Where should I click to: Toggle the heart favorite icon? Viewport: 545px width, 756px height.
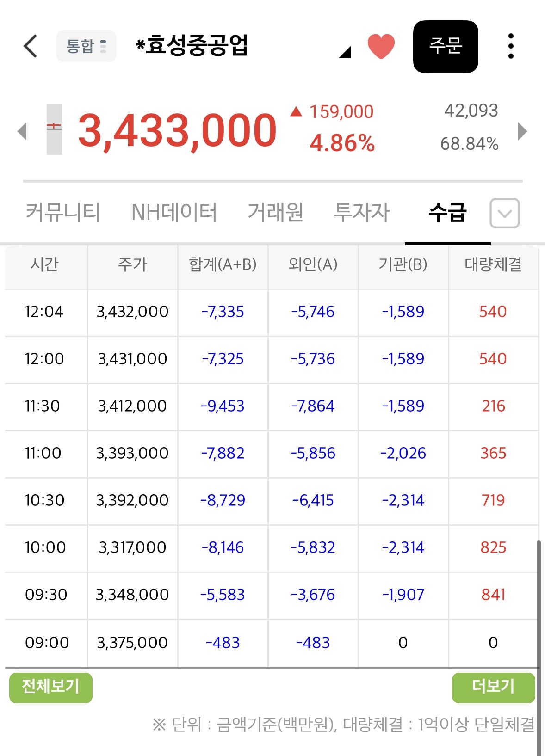381,46
